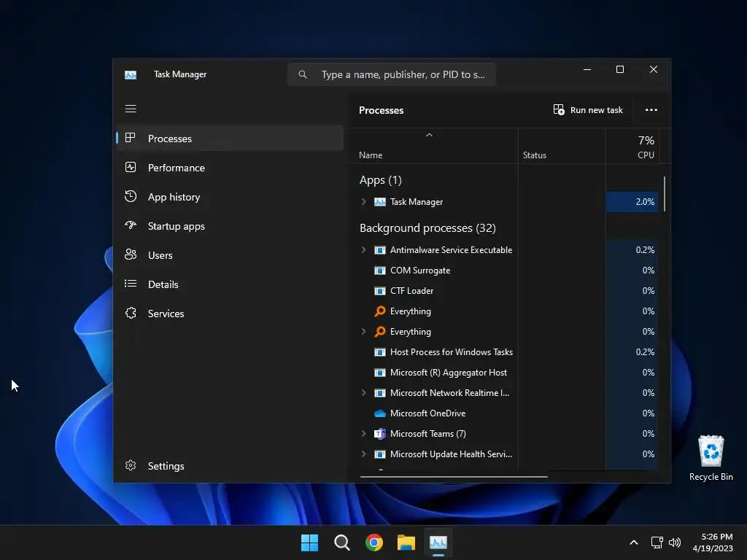Click the Task Manager process row icon
Viewport: 747px width, 560px height.
click(379, 202)
